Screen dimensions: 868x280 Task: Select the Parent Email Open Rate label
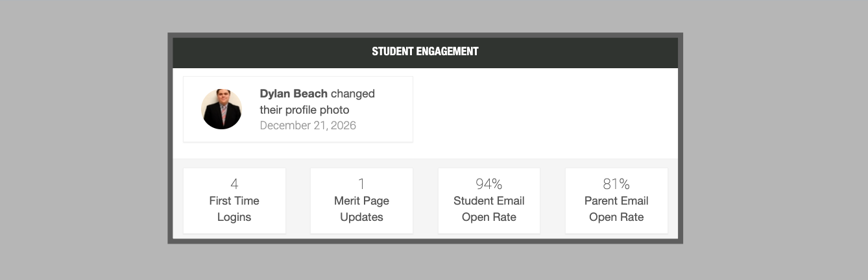pos(616,209)
